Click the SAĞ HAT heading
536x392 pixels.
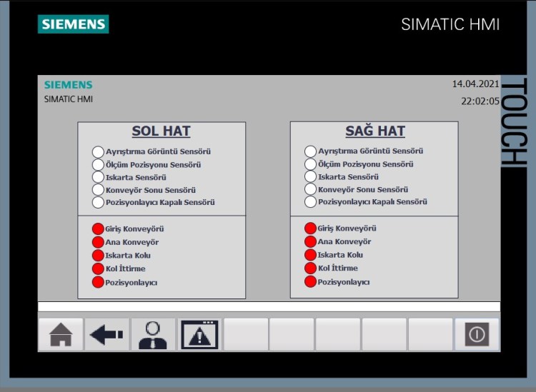click(374, 131)
